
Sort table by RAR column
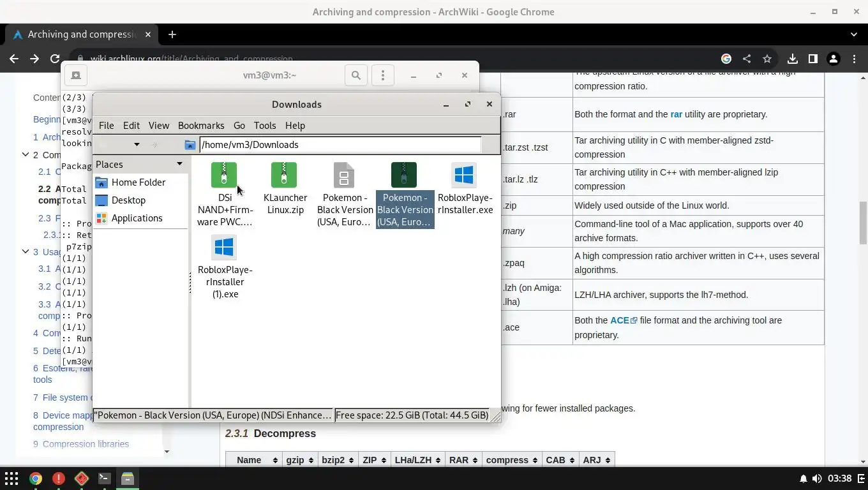click(463, 460)
